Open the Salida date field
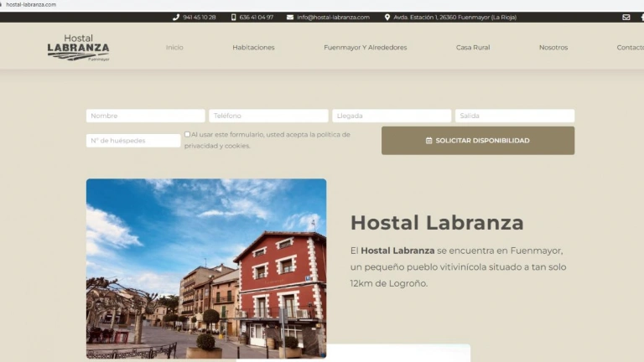This screenshot has height=362, width=644. click(x=515, y=116)
